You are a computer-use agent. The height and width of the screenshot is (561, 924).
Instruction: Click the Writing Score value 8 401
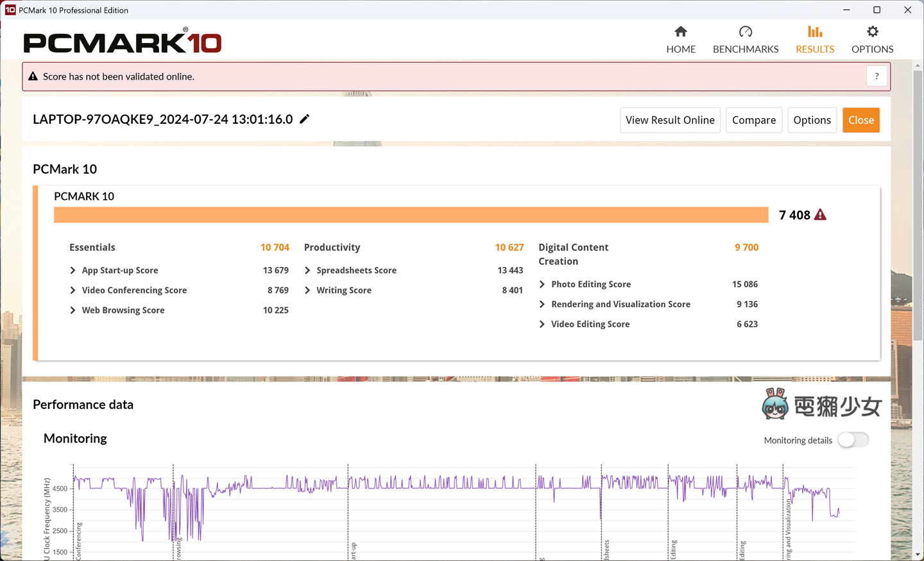point(513,290)
